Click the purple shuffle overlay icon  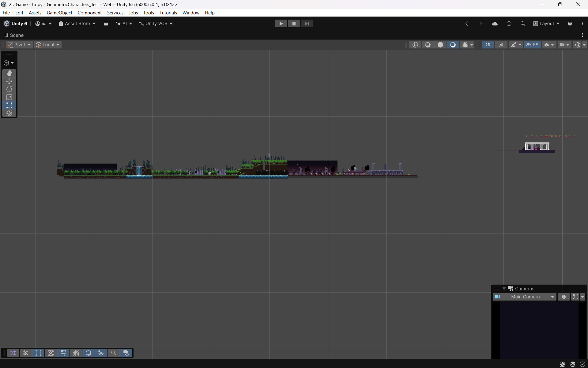coord(13,353)
